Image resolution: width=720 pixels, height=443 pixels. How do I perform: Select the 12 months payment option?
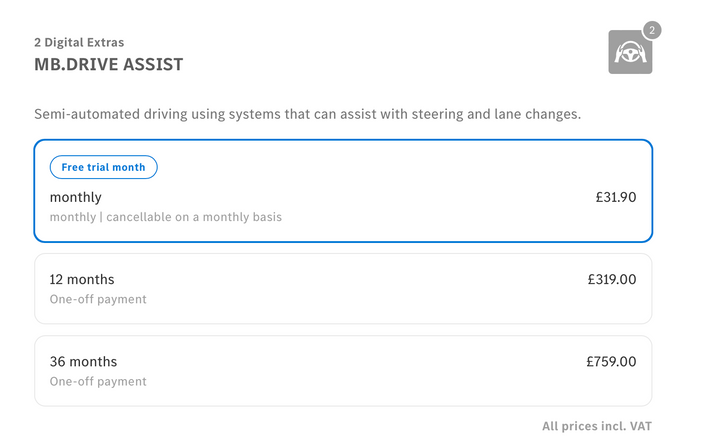click(343, 289)
